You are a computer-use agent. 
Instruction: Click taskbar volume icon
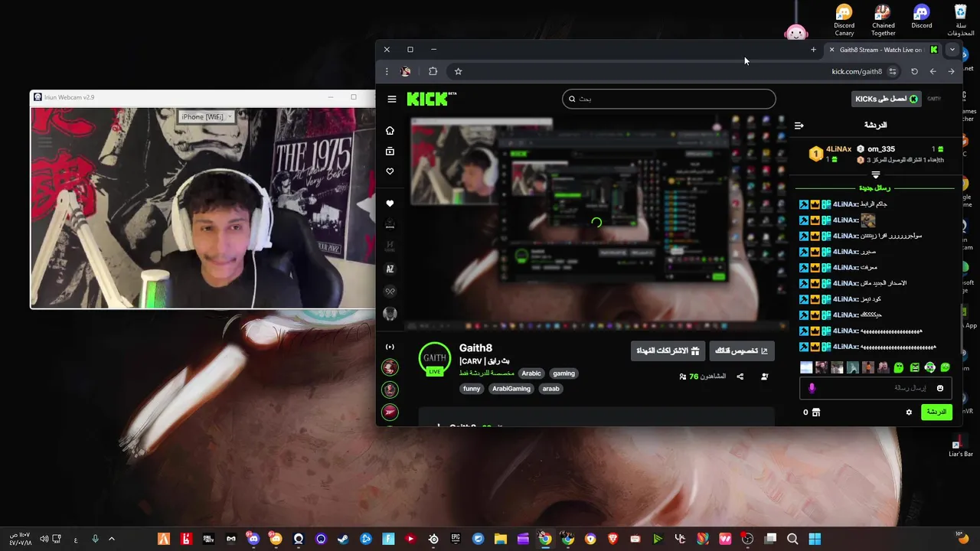(44, 539)
